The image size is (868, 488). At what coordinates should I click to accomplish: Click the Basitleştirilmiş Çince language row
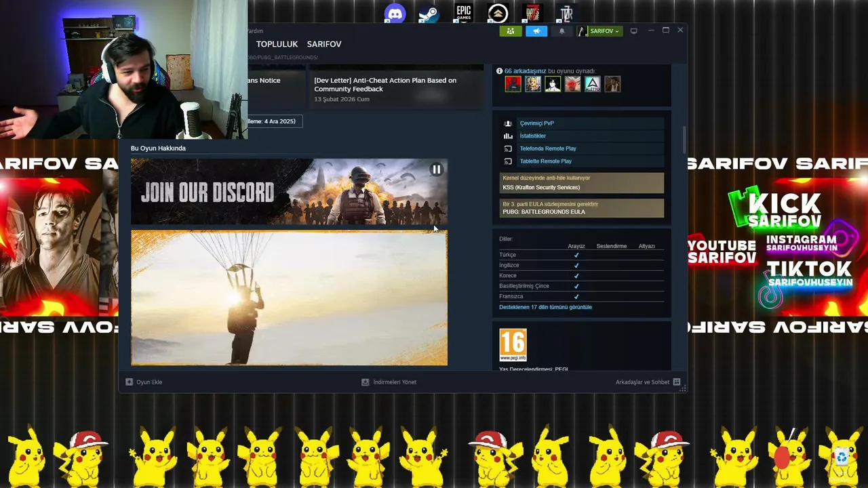pos(581,286)
